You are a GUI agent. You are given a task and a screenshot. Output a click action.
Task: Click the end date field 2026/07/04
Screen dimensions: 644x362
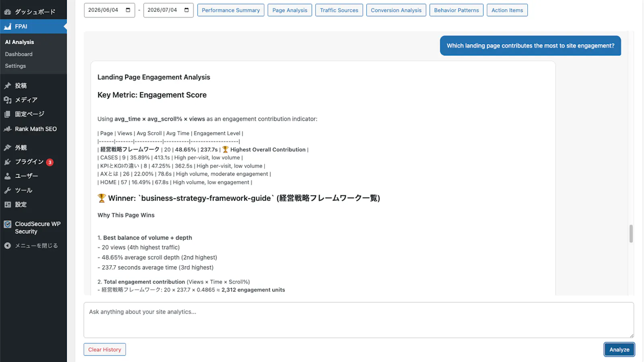[x=168, y=10]
